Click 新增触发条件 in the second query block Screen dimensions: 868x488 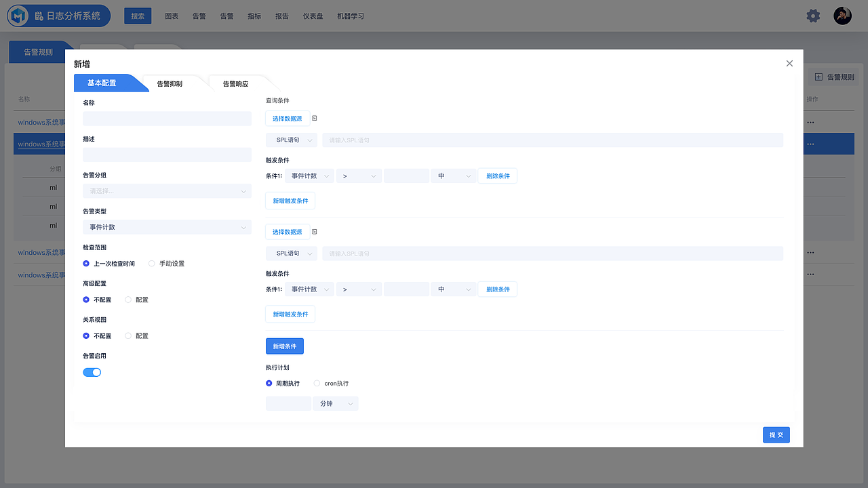pos(290,314)
